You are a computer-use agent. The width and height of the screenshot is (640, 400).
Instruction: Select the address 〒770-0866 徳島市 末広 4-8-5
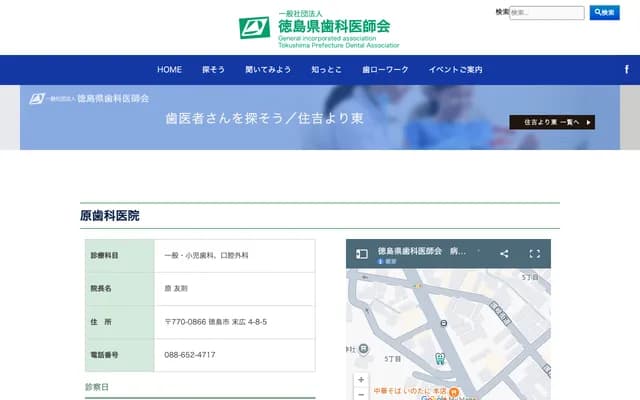pos(216,322)
